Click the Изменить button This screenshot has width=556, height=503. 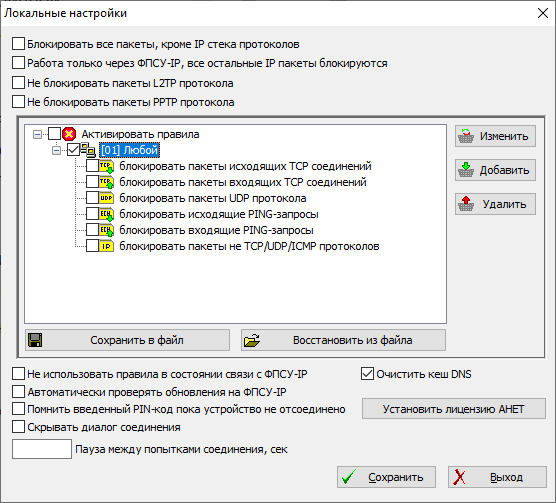(x=495, y=136)
